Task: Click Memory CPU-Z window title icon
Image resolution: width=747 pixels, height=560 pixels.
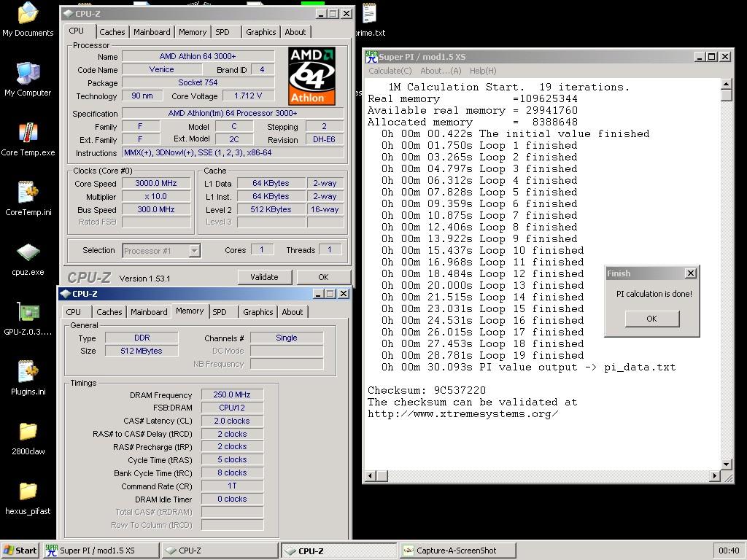Action: tap(65, 294)
